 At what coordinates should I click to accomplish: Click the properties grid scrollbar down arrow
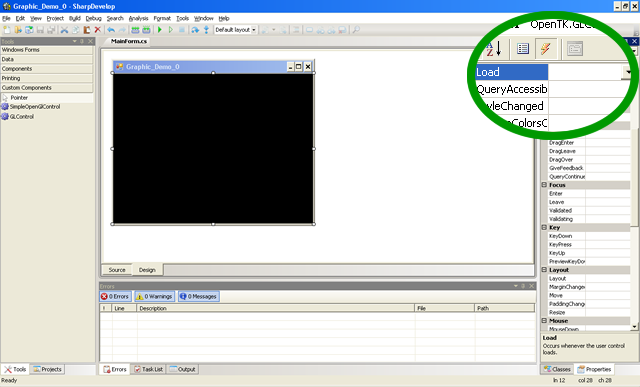[x=634, y=327]
